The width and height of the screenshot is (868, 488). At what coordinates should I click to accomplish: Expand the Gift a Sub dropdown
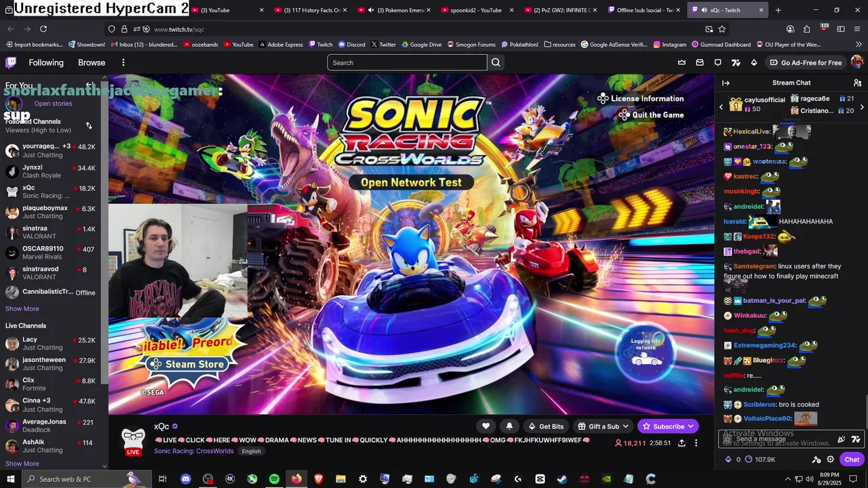point(625,426)
